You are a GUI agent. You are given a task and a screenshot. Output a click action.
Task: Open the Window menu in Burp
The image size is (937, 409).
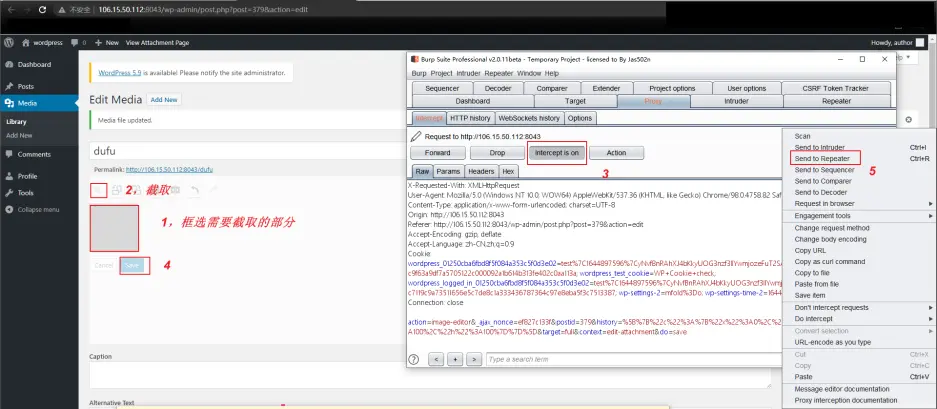(x=529, y=74)
